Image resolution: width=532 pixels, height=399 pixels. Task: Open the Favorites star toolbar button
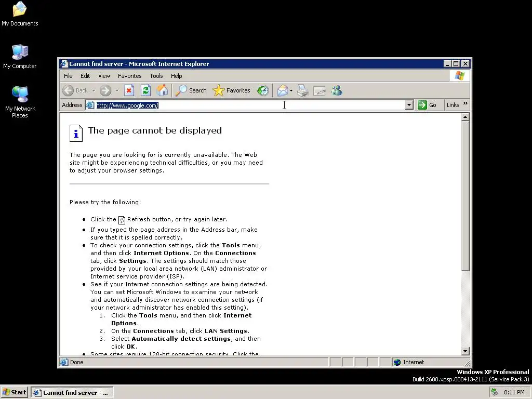231,90
